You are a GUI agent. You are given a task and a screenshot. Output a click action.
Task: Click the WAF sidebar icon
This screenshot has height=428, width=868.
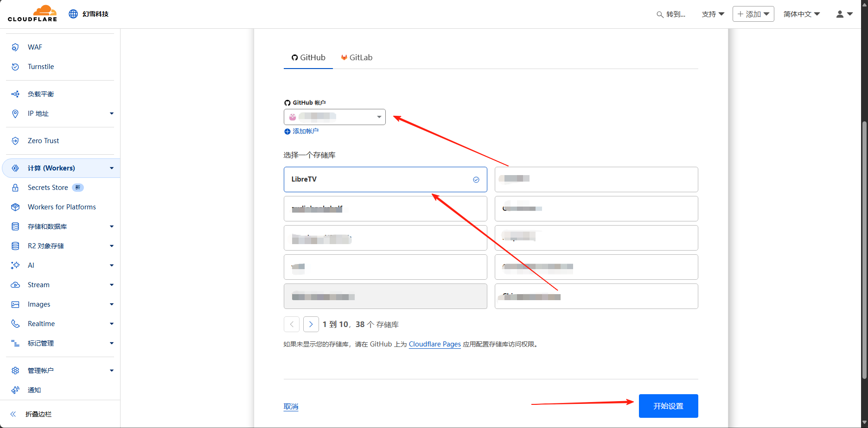point(15,47)
